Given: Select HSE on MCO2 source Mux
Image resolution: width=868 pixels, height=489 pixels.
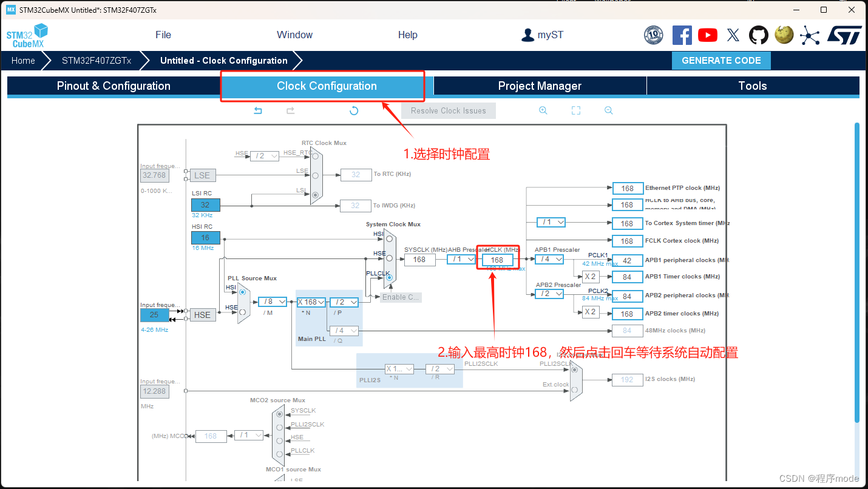Looking at the screenshot, I should point(279,441).
